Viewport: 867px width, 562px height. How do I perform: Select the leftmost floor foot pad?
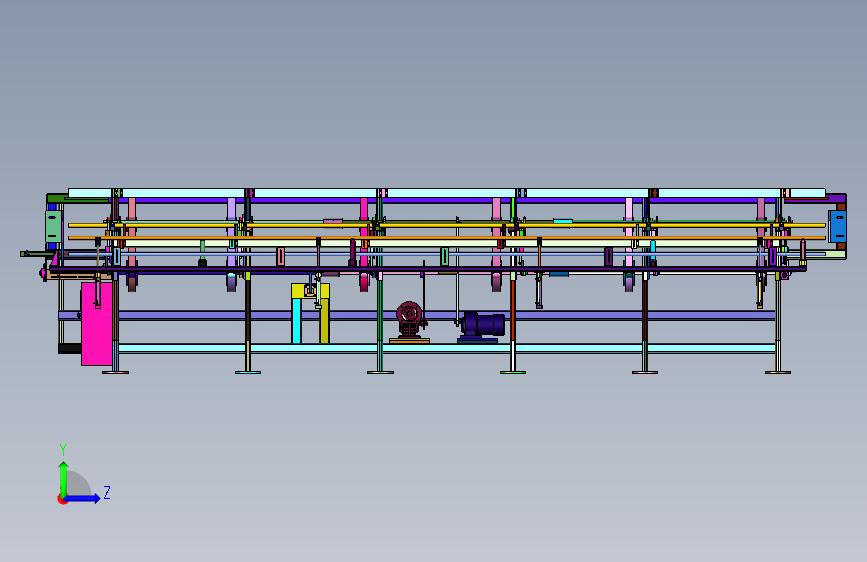(116, 372)
